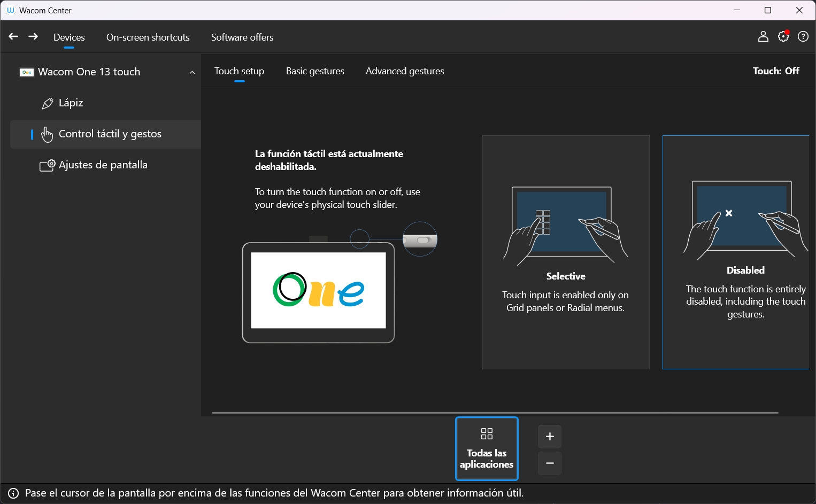This screenshot has height=504, width=816.
Task: Select Control táctil y gestos item
Action: point(110,134)
